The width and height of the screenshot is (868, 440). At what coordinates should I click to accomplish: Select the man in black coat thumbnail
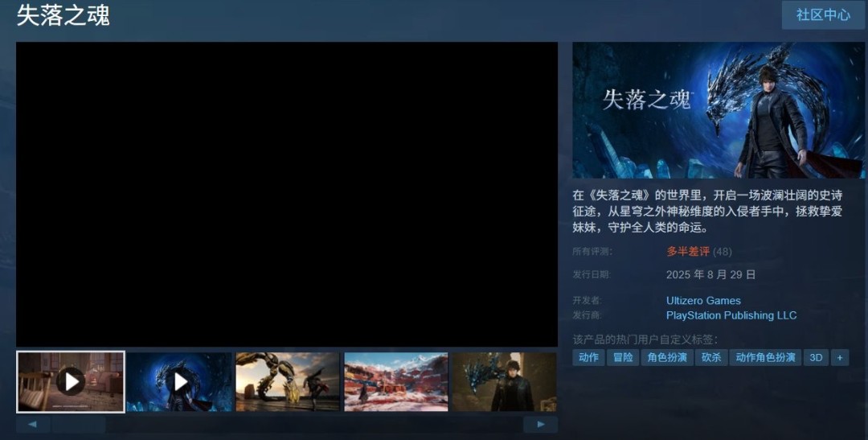(x=504, y=381)
